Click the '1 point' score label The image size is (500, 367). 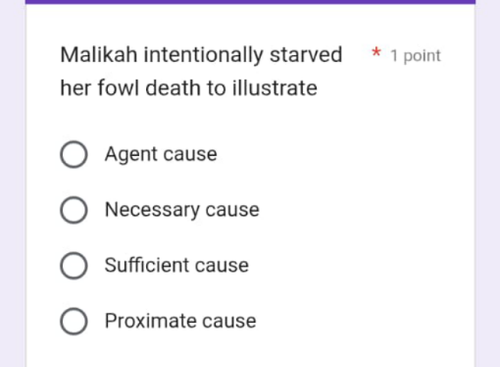416,56
